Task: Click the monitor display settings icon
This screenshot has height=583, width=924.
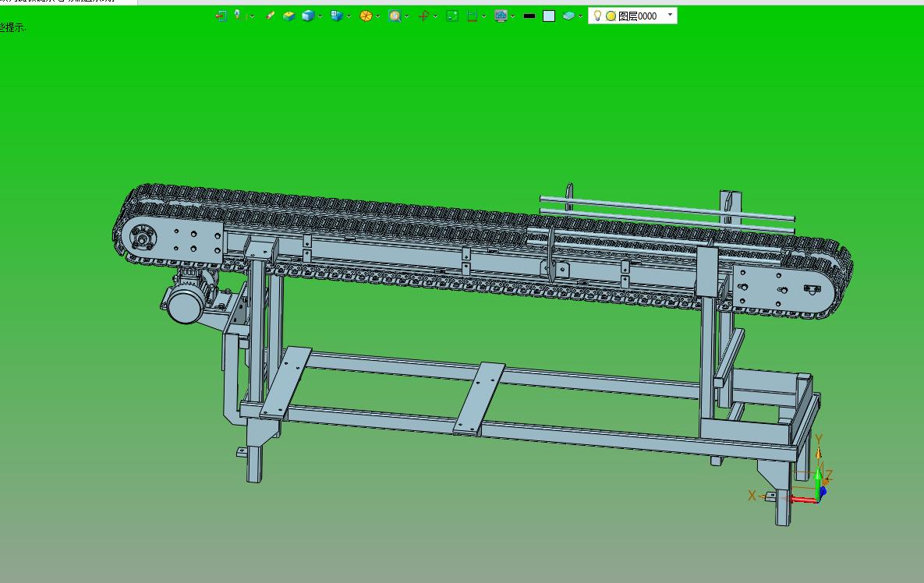Action: click(501, 16)
